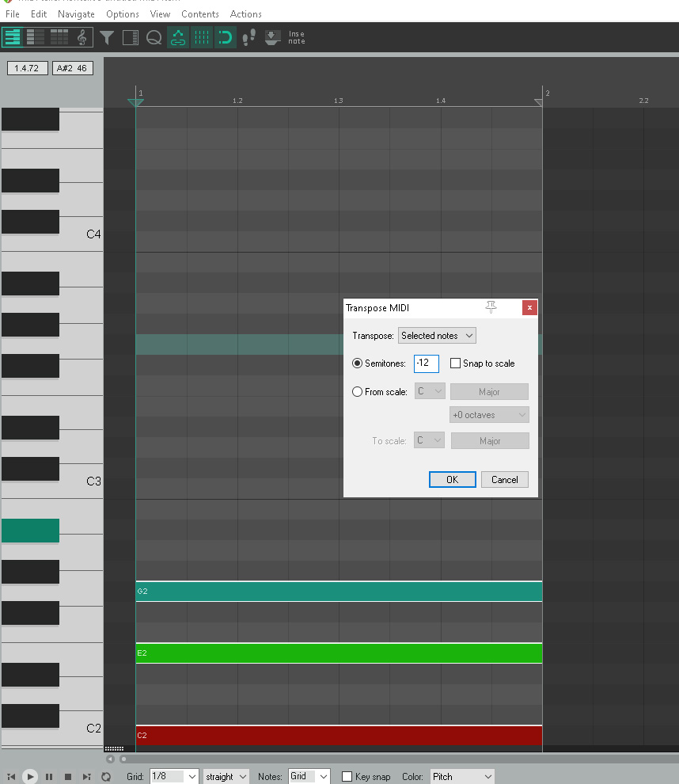Open the View menu
The width and height of the screenshot is (679, 784).
160,14
